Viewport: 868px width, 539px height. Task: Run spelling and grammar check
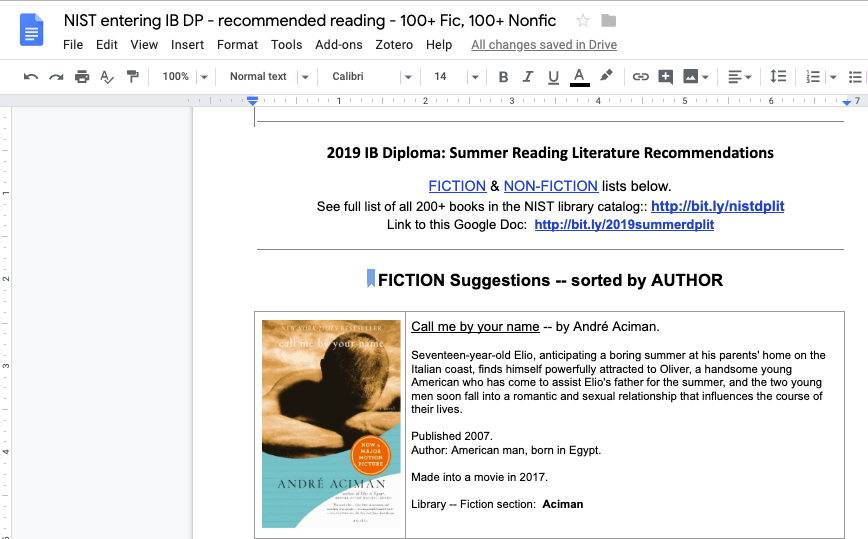pyautogui.click(x=107, y=77)
